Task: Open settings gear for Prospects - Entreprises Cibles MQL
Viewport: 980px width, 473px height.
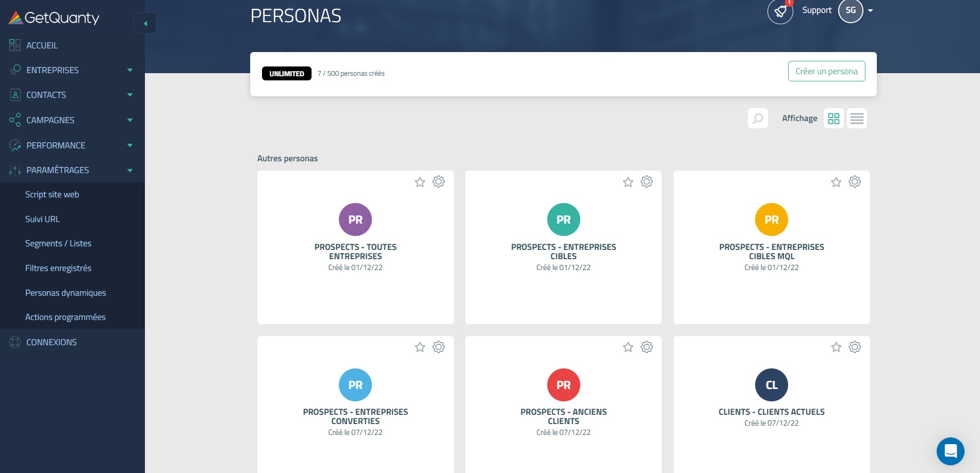Action: coord(855,181)
